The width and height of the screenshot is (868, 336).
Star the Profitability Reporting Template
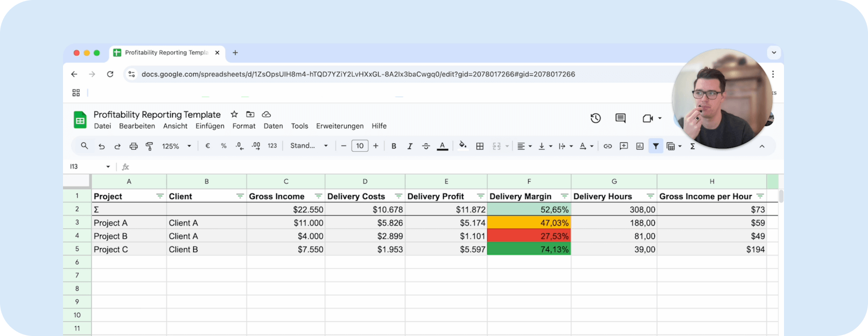click(x=234, y=114)
